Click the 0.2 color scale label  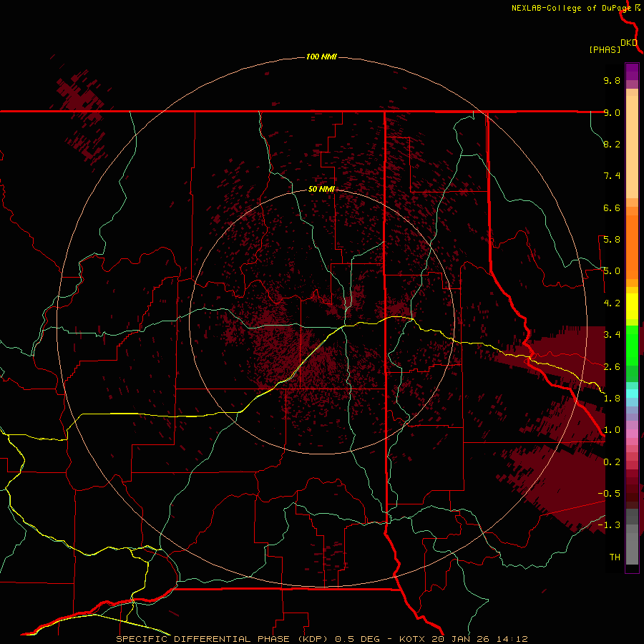(612, 462)
